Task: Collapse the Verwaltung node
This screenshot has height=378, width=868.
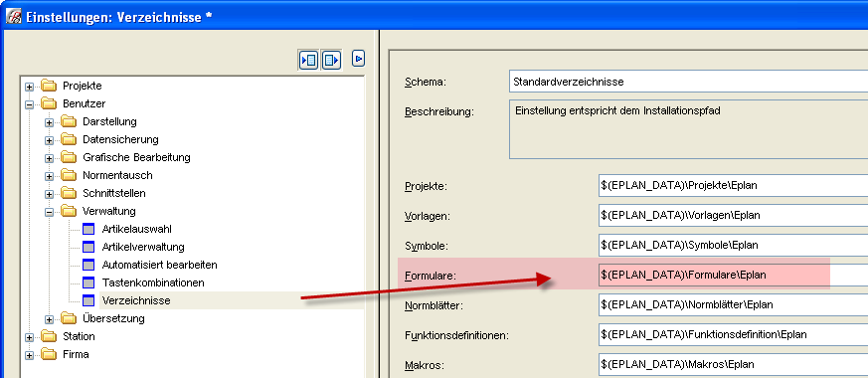Action: pos(50,212)
